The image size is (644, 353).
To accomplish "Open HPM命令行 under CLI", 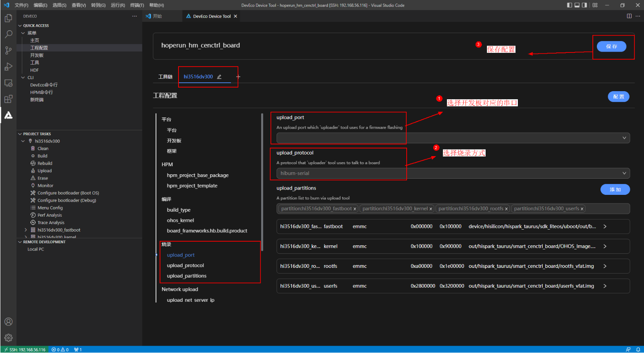I will 42,92.
